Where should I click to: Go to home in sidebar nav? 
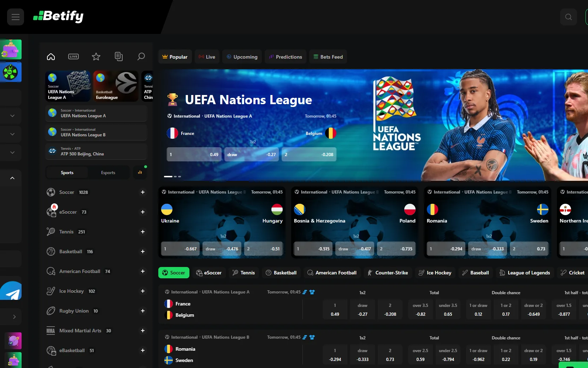coord(51,57)
